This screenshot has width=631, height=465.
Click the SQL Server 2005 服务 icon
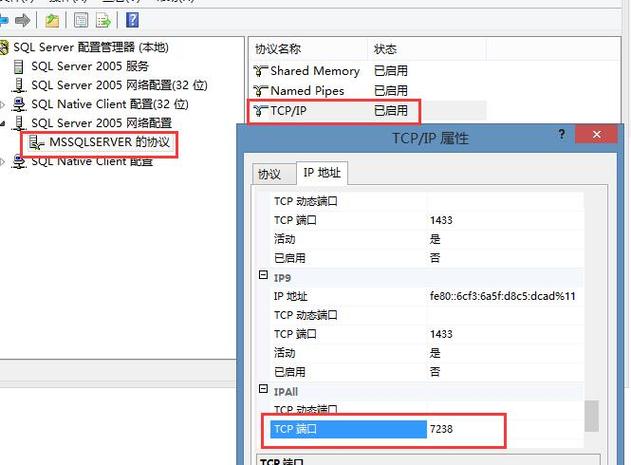(19, 66)
